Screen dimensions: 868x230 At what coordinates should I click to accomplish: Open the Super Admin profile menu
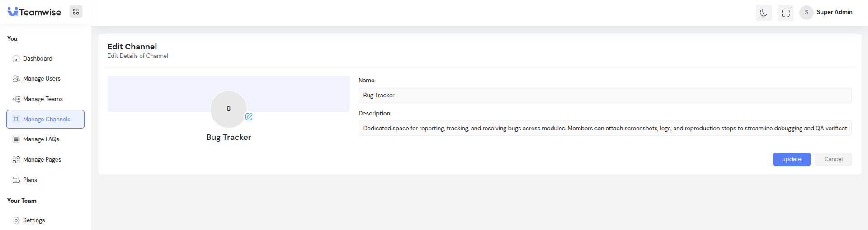click(x=826, y=12)
